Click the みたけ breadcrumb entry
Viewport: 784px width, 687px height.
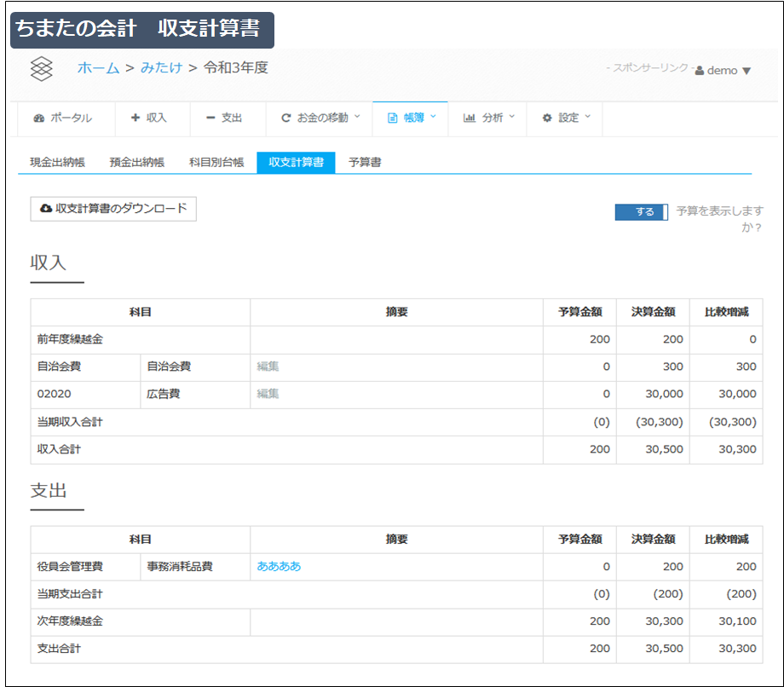pyautogui.click(x=162, y=68)
